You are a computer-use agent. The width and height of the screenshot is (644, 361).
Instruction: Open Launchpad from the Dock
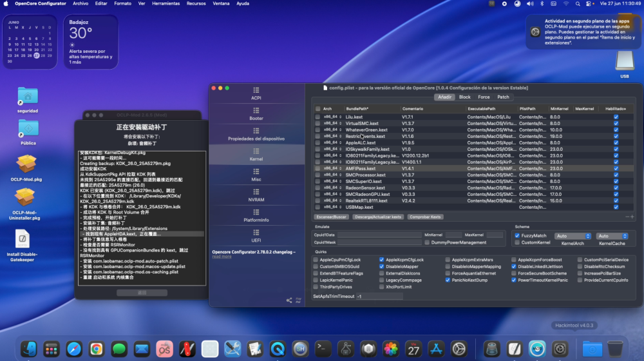pyautogui.click(x=52, y=349)
